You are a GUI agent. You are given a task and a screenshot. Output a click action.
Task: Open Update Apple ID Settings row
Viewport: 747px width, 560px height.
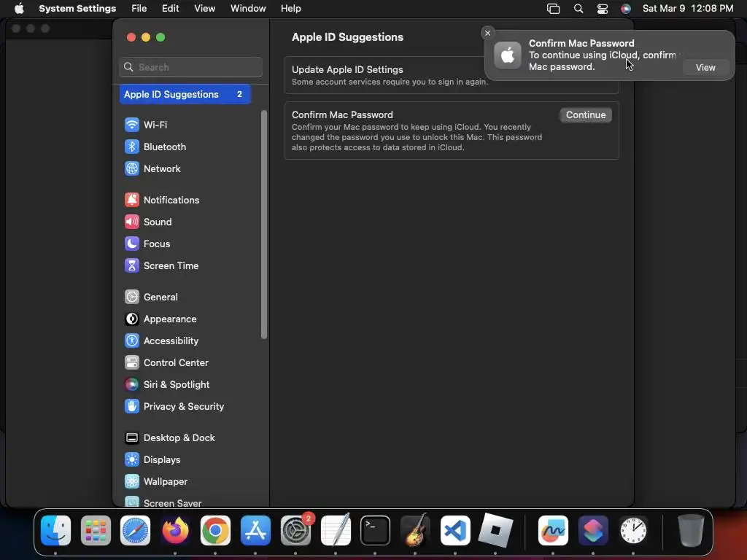pyautogui.click(x=452, y=75)
